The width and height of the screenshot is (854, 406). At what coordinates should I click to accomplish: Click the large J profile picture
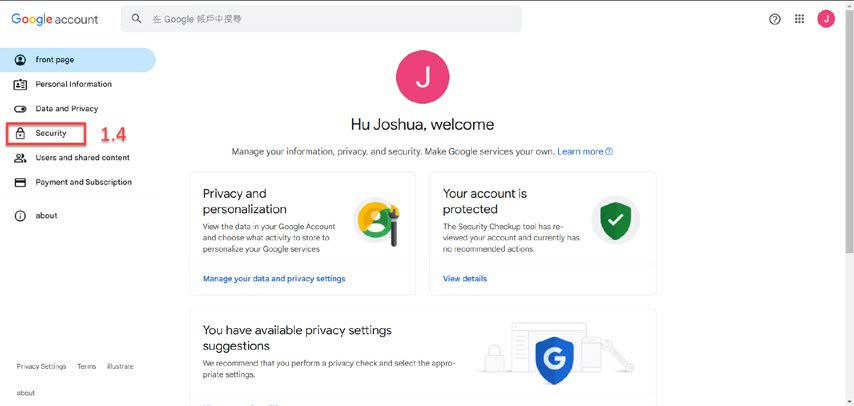pyautogui.click(x=423, y=77)
